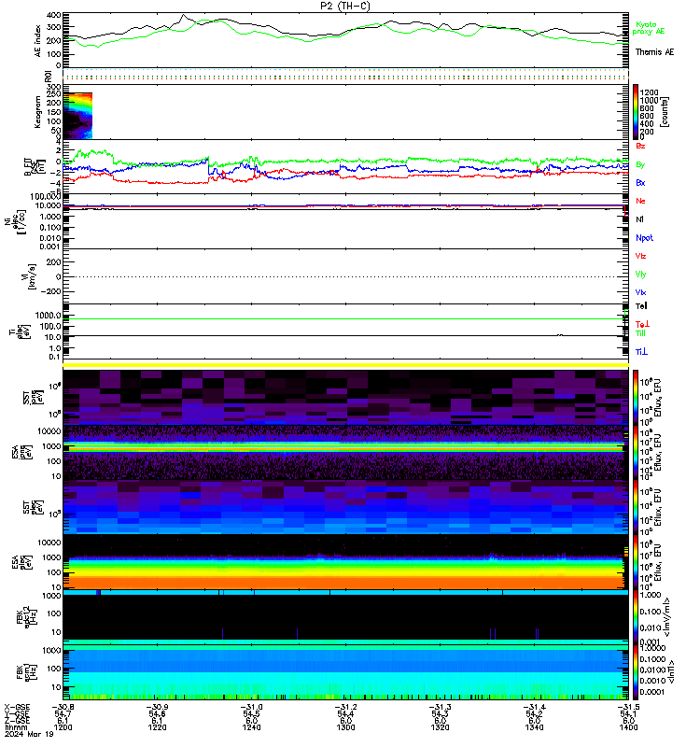Click the 1340 time tick label
The width and height of the screenshot is (700, 747).
(534, 727)
